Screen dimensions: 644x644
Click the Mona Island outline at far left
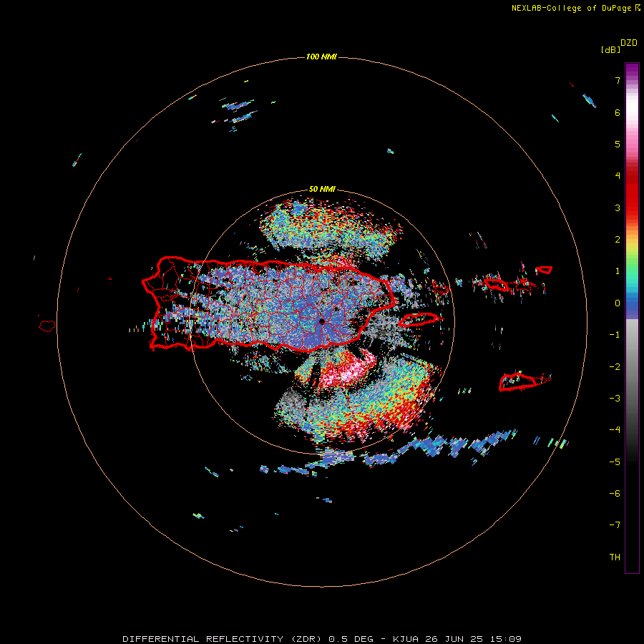pyautogui.click(x=47, y=326)
